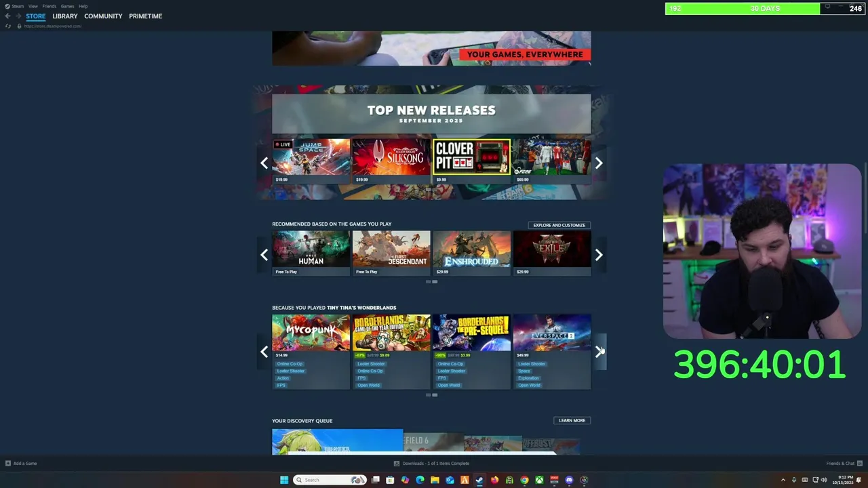This screenshot has height=488, width=868.
Task: Open the Help menu
Action: pyautogui.click(x=83, y=6)
